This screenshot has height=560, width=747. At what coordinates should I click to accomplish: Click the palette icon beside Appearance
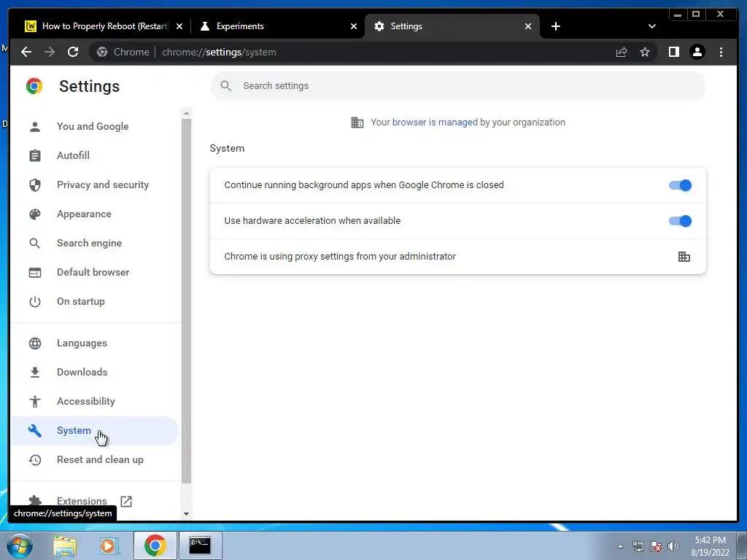point(35,214)
